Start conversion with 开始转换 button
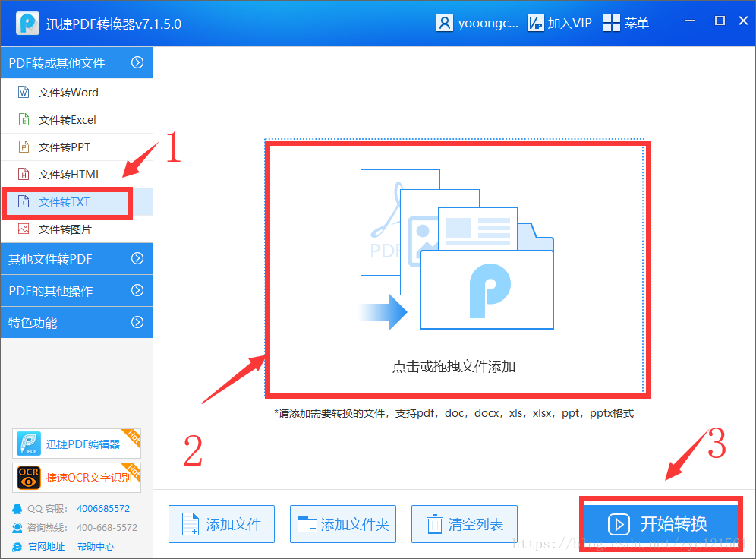Viewport: 756px width, 559px height. (660, 524)
